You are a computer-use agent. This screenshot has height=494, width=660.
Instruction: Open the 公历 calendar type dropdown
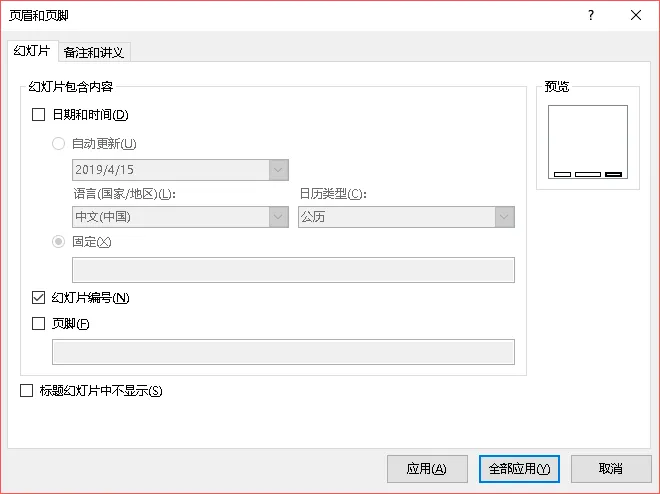[505, 217]
